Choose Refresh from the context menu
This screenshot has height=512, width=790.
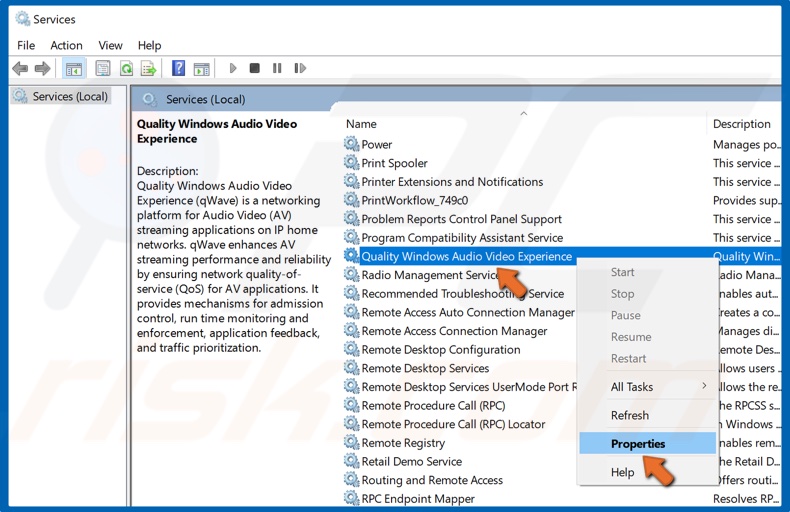coord(630,416)
